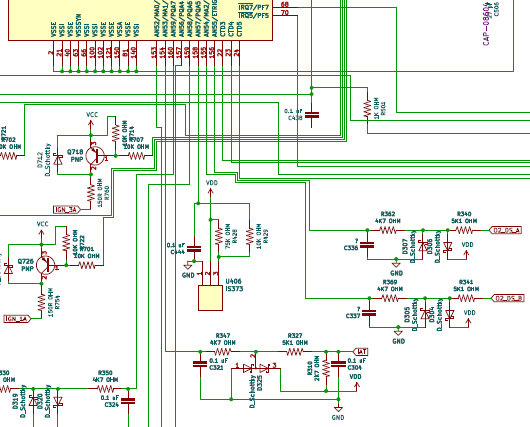Select the D306 Schottky diode symbol

click(x=448, y=247)
